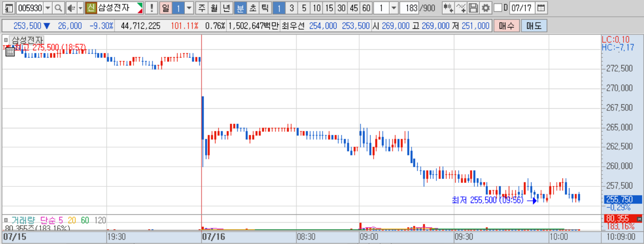
Task: Click the panel layout icon beside stock code
Action: coord(9,8)
